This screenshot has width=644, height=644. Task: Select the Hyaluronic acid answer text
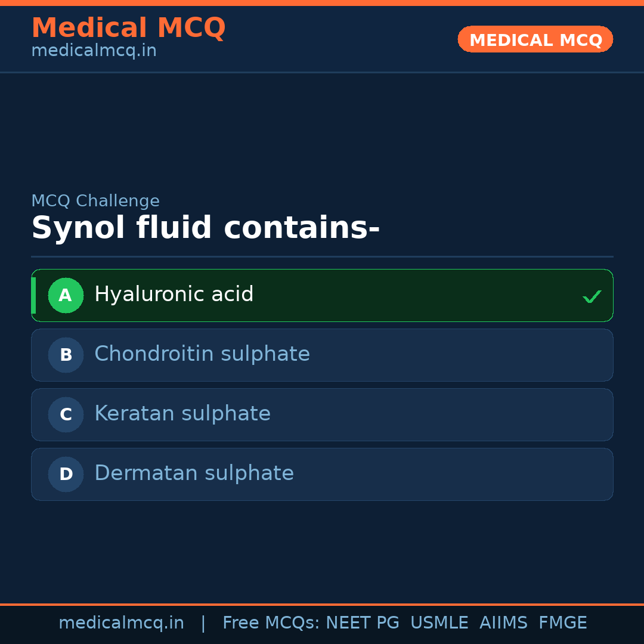pos(174,295)
